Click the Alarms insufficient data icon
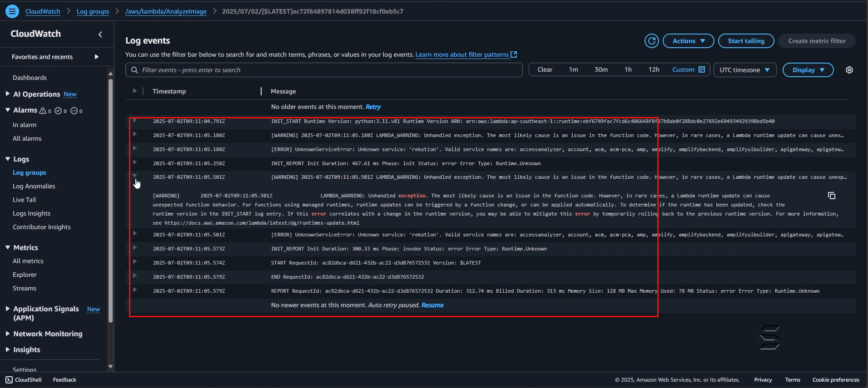 coord(74,110)
